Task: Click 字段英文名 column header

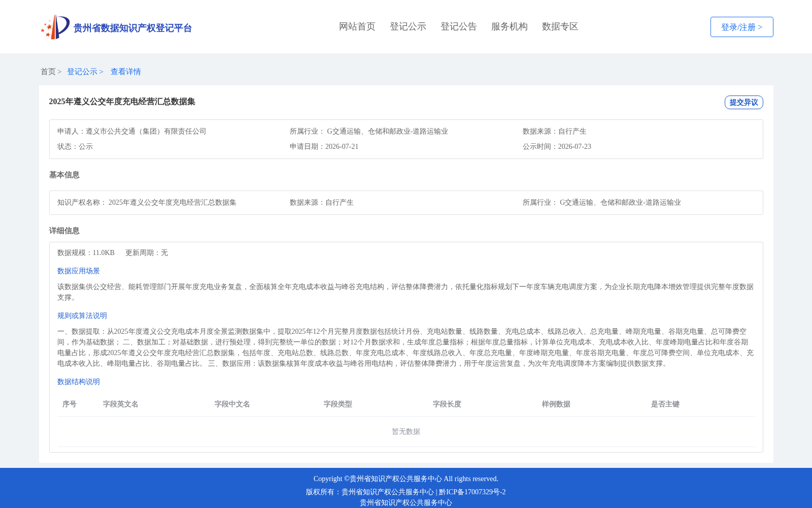Action: tap(121, 404)
